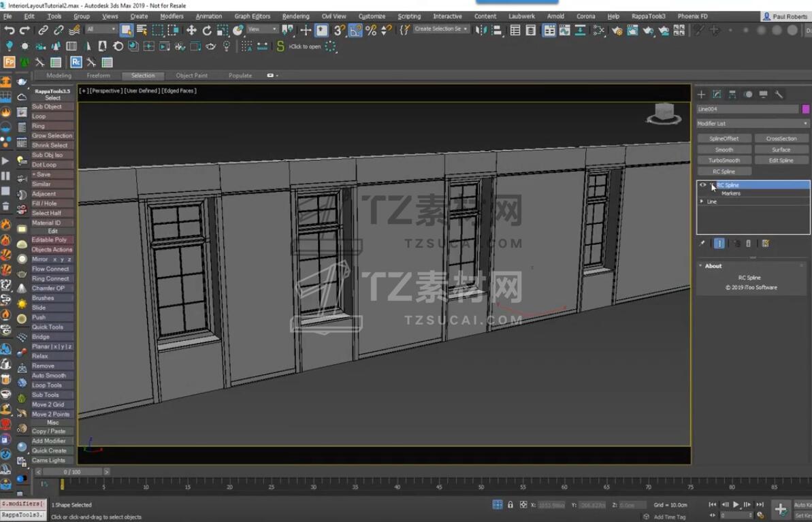Click the magenta object color swatch

coord(806,109)
